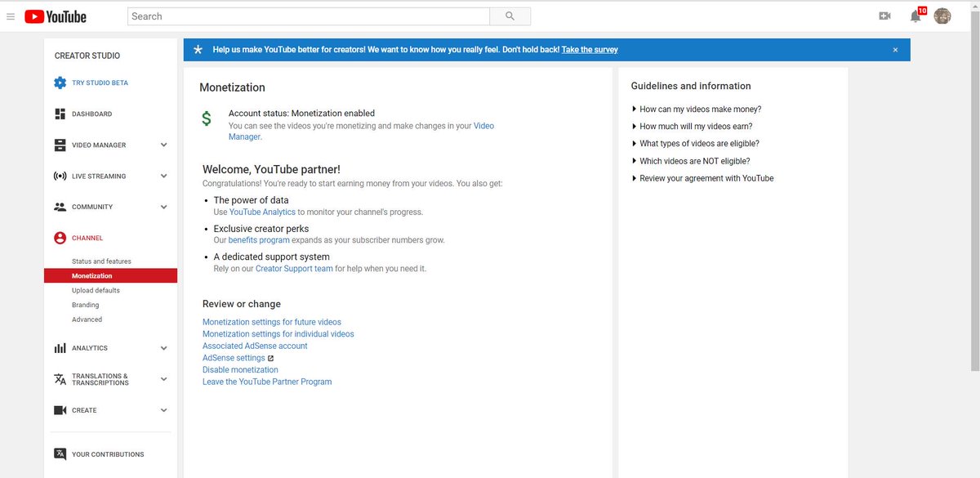Focus the YouTube search field
This screenshot has width=980, height=478.
tap(309, 16)
